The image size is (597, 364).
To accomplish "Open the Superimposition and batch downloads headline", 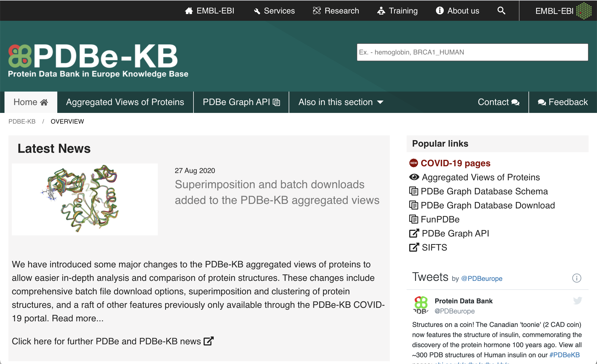I will click(x=277, y=192).
